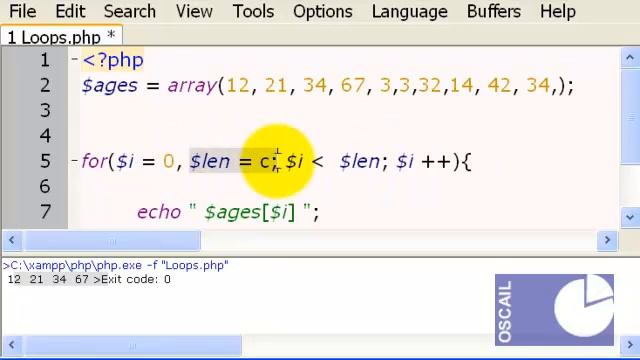Click the editor horizontal scrollbar left arrow
The width and height of the screenshot is (640, 360).
point(12,240)
